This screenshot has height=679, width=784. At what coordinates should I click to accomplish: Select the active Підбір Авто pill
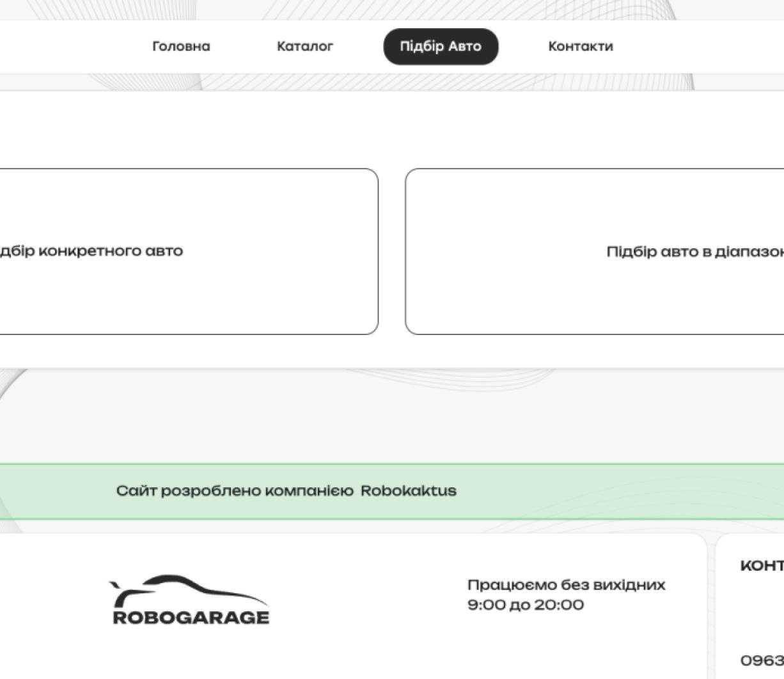click(x=441, y=46)
